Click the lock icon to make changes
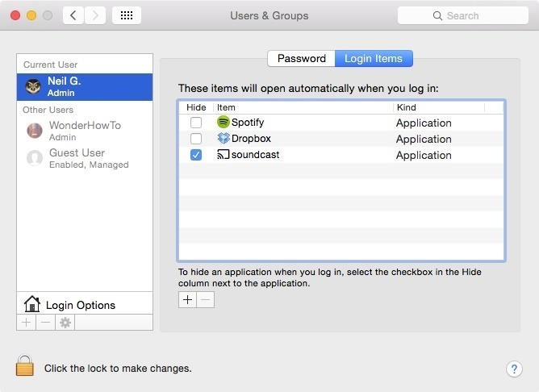539x392 pixels. click(x=25, y=365)
